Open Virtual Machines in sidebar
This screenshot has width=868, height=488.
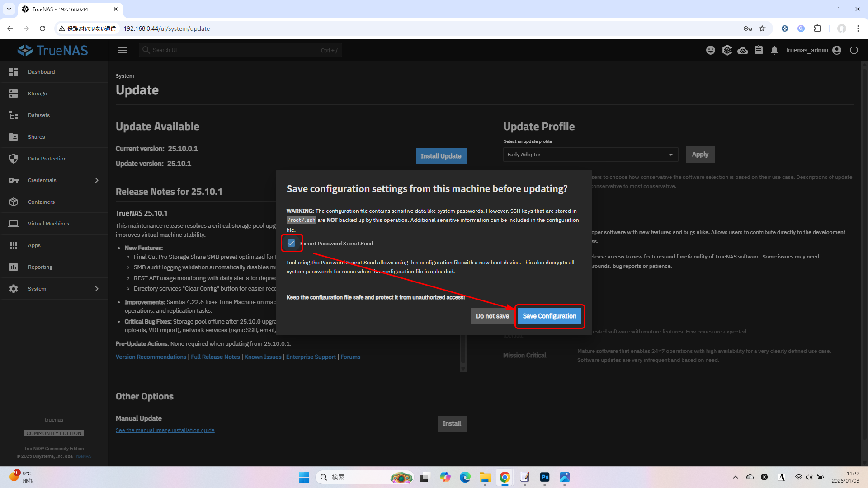pyautogui.click(x=48, y=224)
